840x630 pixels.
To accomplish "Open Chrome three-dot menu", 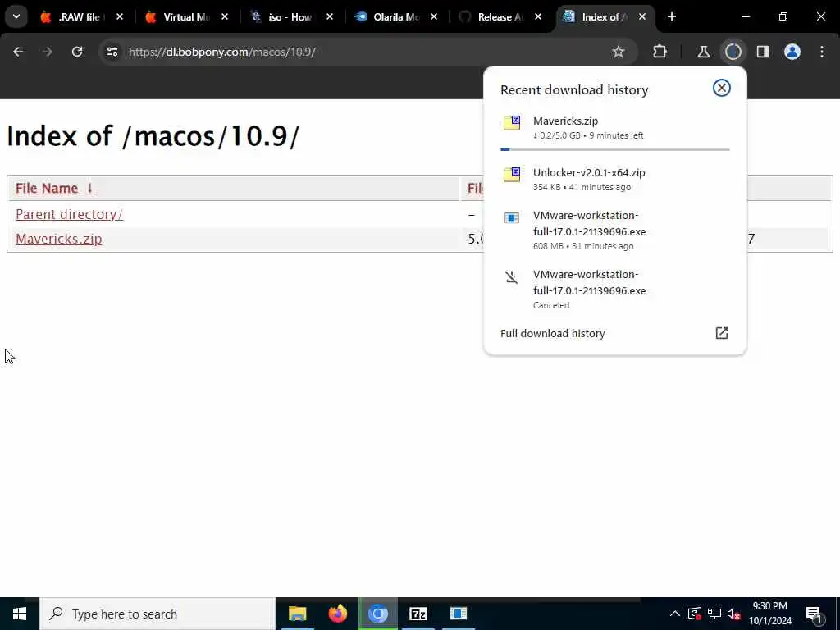I will 822,52.
